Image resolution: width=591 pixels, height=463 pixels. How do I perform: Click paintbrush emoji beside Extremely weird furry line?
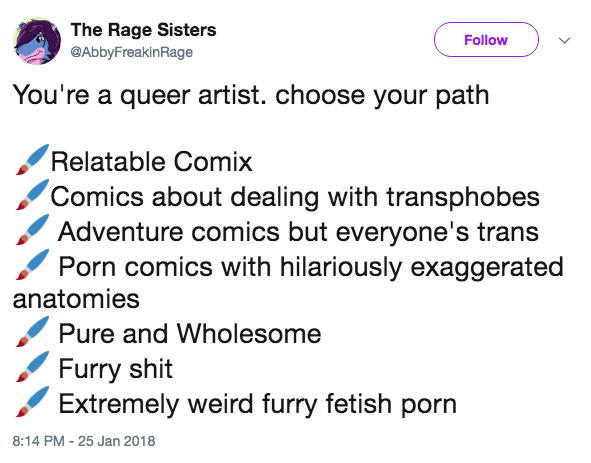point(32,402)
